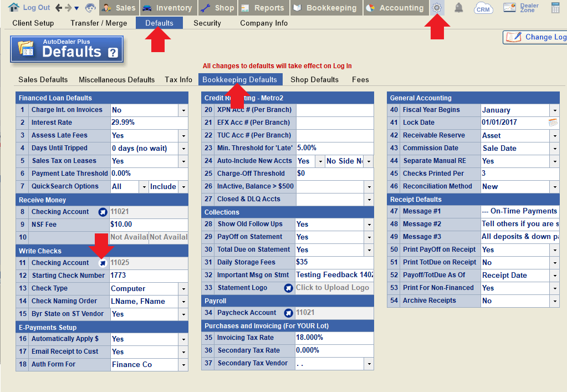The height and width of the screenshot is (392, 567).
Task: Click the Defaults help question mark icon
Action: [x=113, y=53]
